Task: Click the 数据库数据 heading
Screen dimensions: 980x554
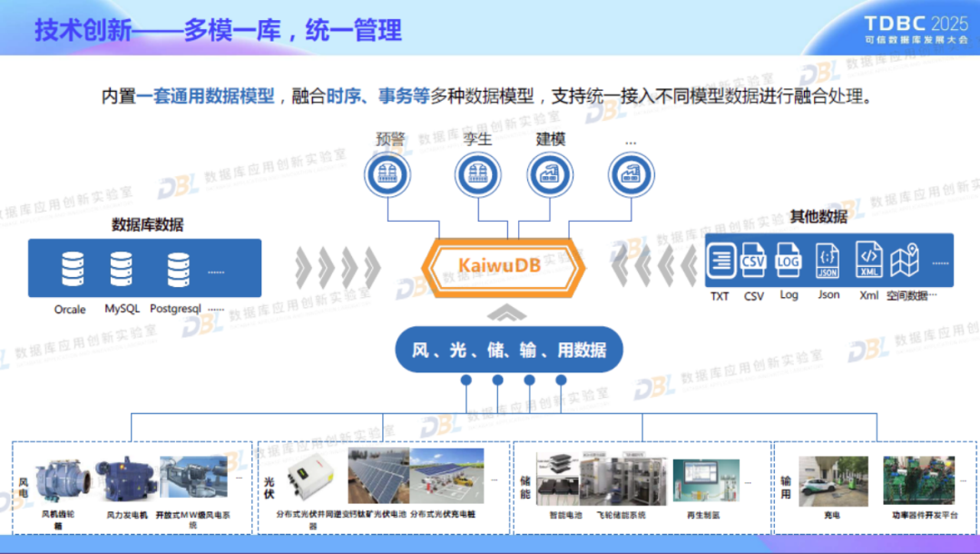Action: [x=148, y=224]
